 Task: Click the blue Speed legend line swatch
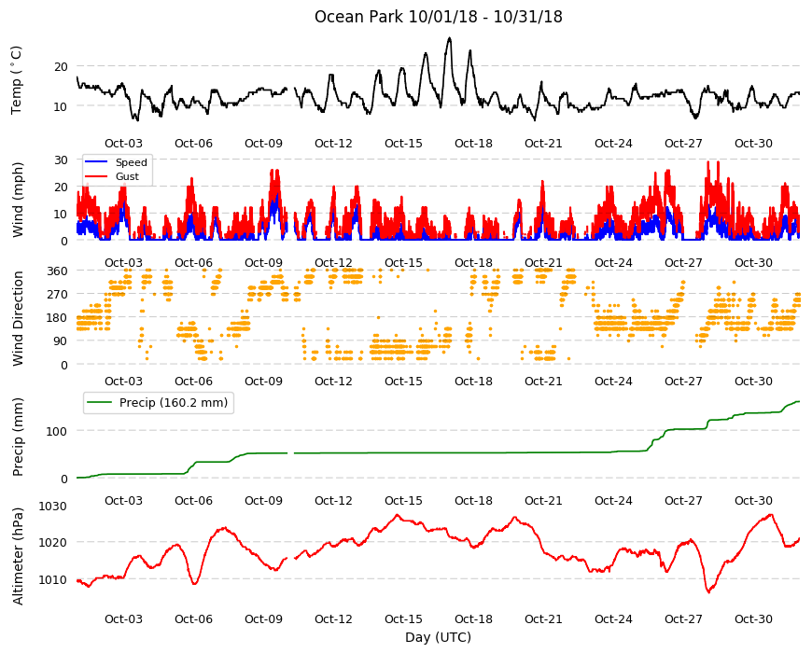point(96,162)
